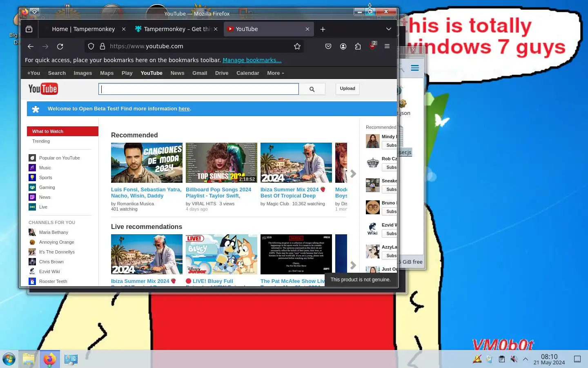This screenshot has width=588, height=368.
Task: Click the Live sidebar icon
Action: pos(32,207)
